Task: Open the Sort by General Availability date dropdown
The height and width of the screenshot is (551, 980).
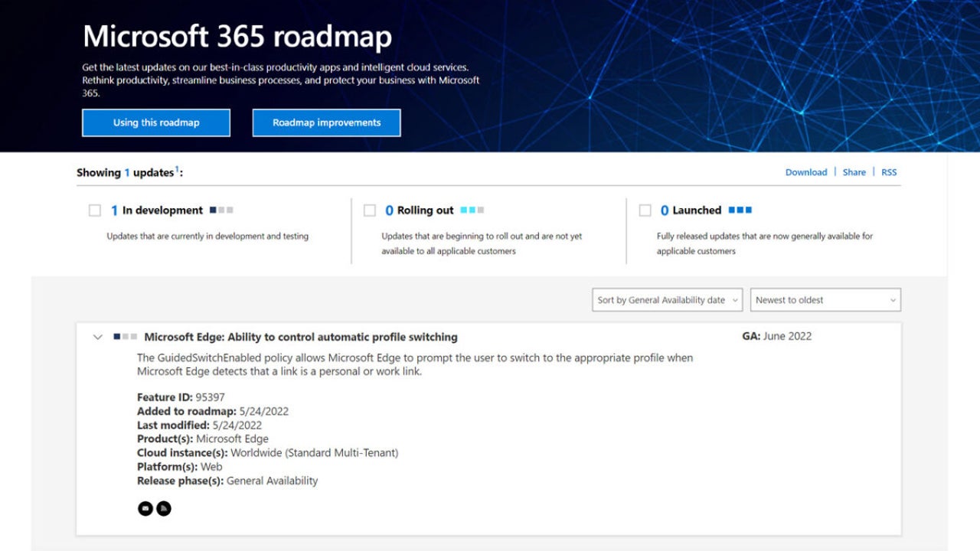Action: (667, 300)
